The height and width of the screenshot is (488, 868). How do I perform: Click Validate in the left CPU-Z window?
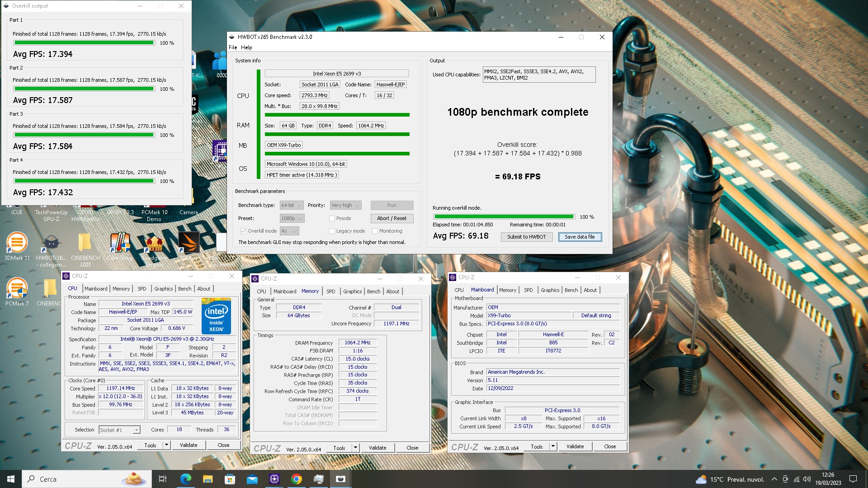click(189, 445)
